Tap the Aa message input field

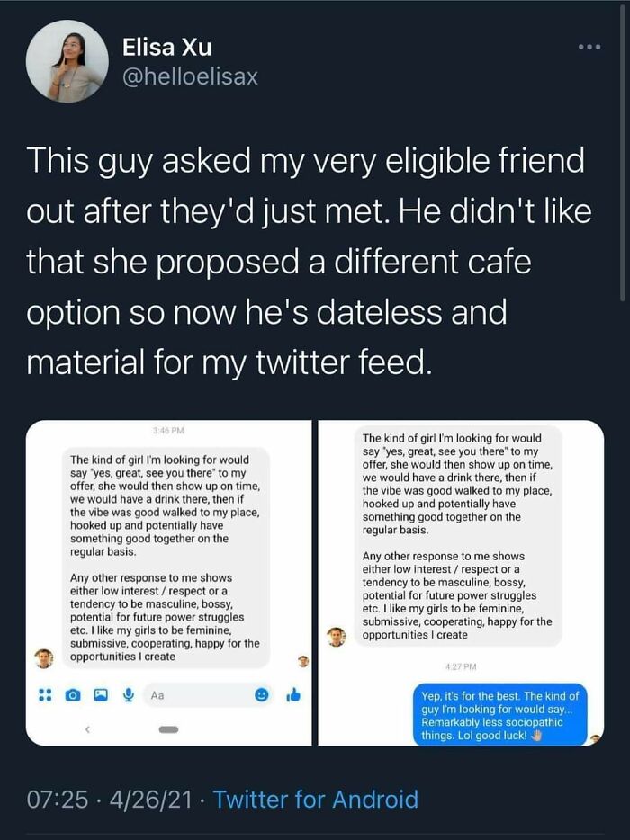(180, 693)
